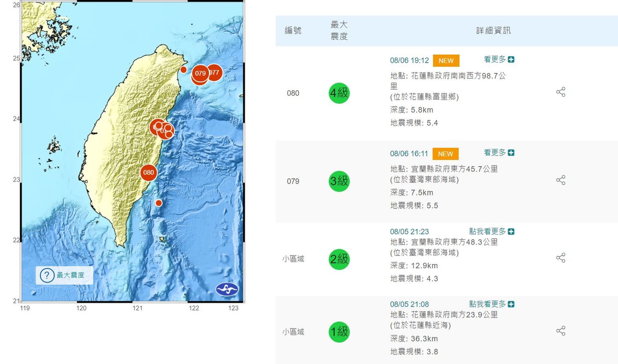Select the 079 epicenter marker on map

coord(200,73)
